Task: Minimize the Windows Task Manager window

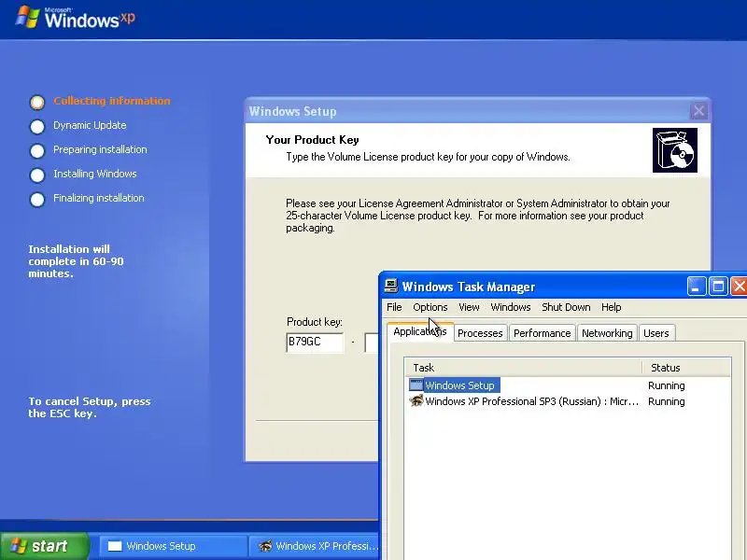Action: click(697, 287)
